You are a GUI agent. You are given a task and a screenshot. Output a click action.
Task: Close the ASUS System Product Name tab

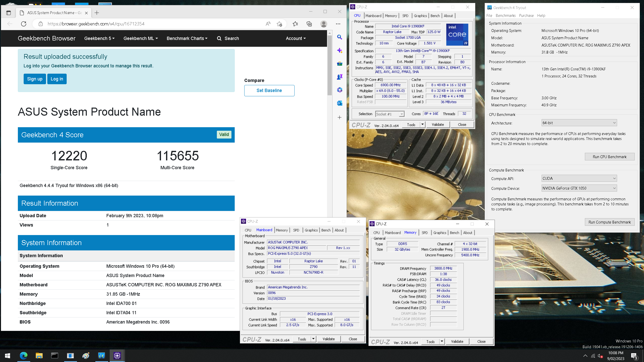tap(86, 13)
